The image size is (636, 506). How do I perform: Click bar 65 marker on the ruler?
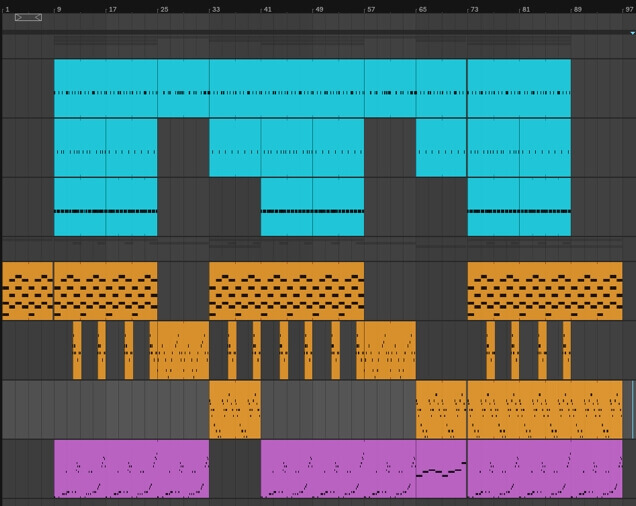pos(422,9)
